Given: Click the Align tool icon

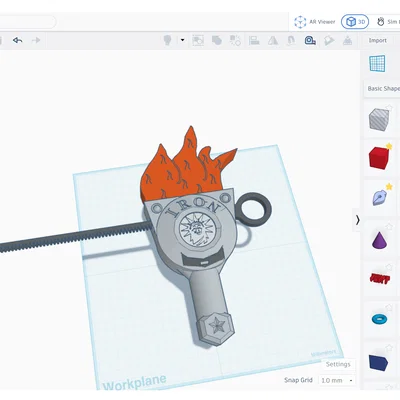Looking at the screenshot, I should (x=254, y=40).
